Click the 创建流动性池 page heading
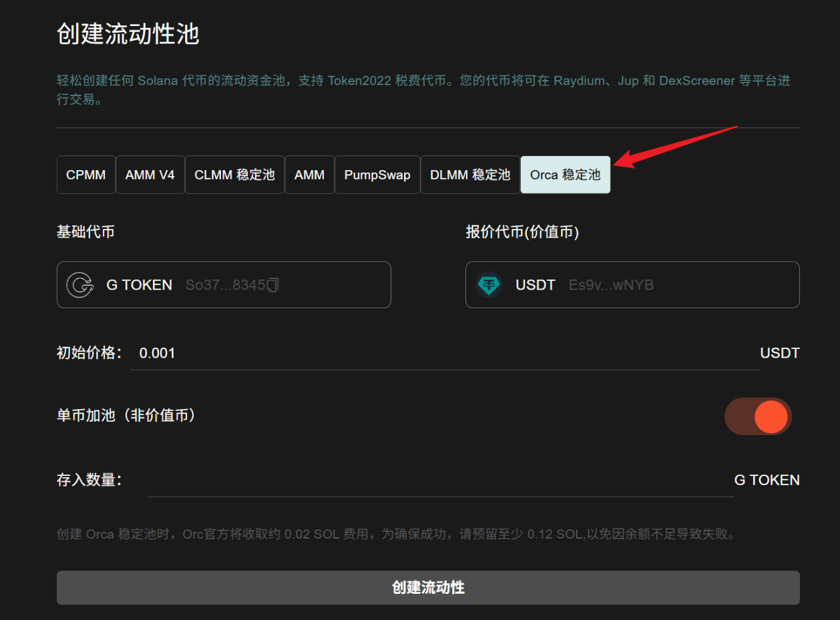Image resolution: width=840 pixels, height=620 pixels. [128, 34]
